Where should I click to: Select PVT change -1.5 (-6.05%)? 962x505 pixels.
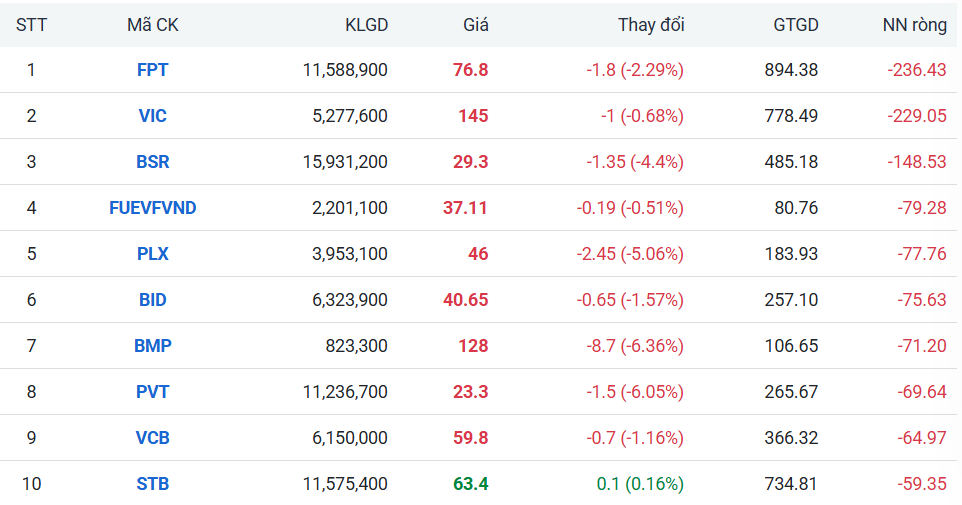(x=635, y=392)
